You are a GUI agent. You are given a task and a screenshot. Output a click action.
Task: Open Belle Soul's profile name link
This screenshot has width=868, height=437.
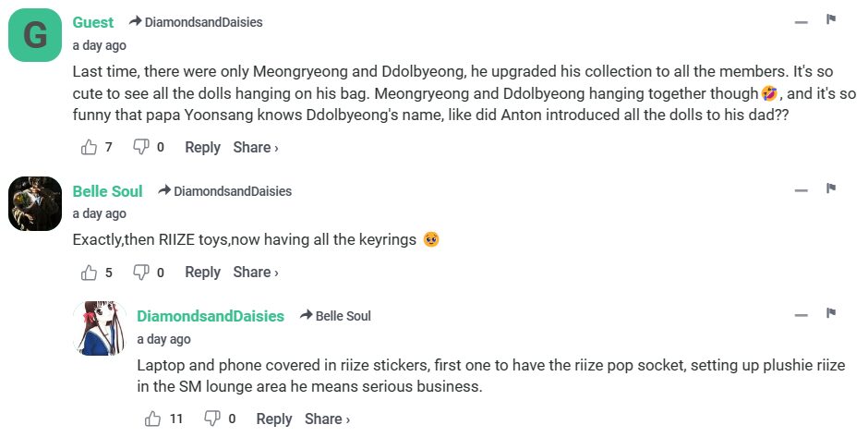[x=107, y=191]
